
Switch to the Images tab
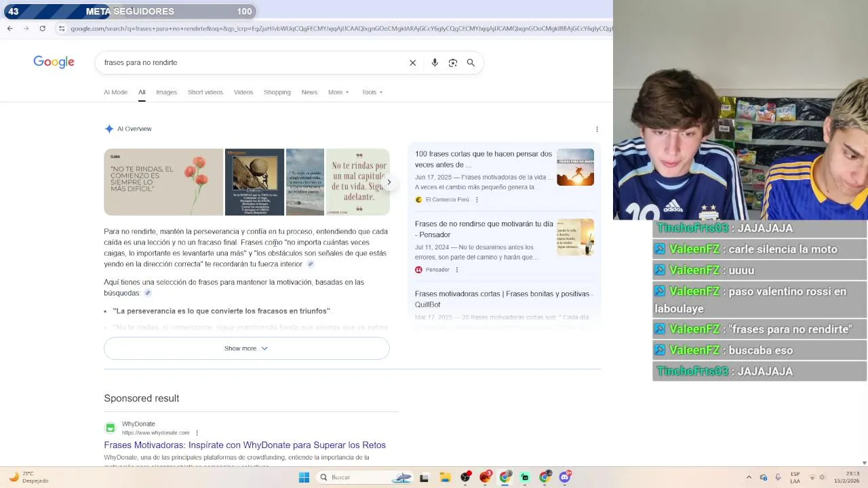[166, 92]
